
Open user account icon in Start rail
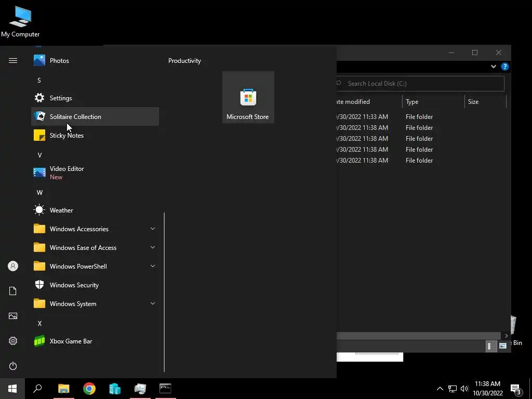(x=13, y=266)
